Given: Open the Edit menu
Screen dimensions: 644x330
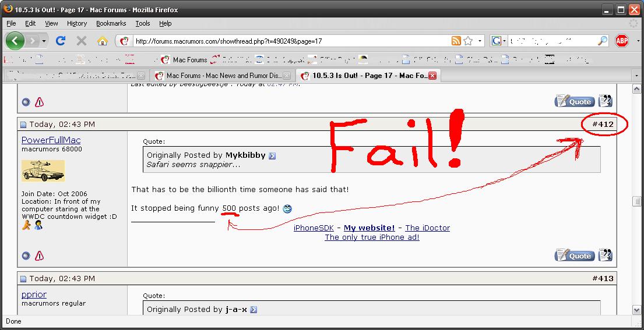Looking at the screenshot, I should [x=30, y=23].
